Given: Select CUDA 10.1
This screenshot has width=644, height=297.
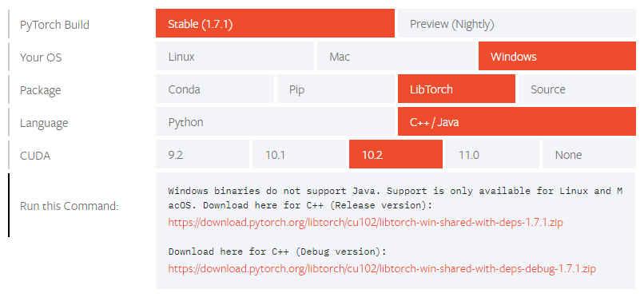Looking at the screenshot, I should pyautogui.click(x=299, y=155).
